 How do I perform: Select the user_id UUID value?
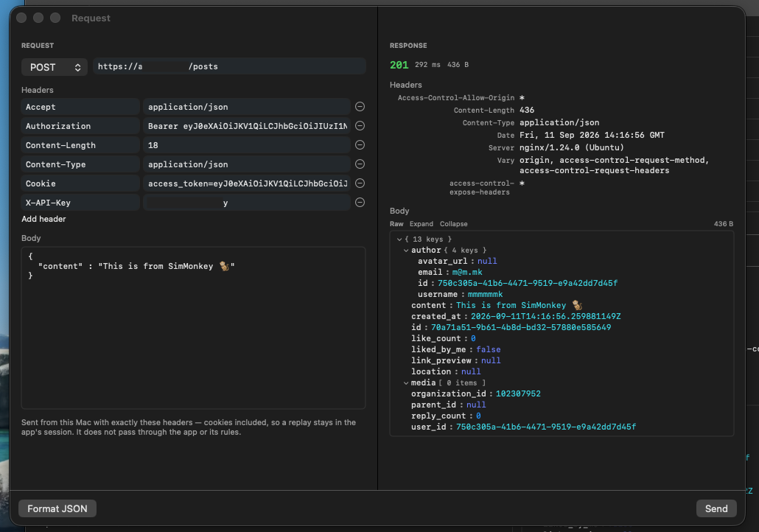[x=546, y=427]
